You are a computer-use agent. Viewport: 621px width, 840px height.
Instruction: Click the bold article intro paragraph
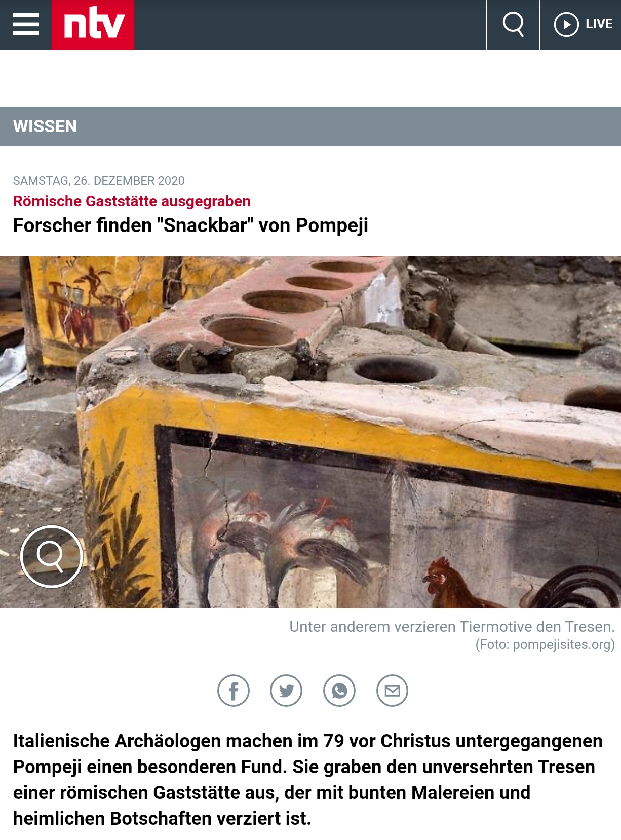308,779
